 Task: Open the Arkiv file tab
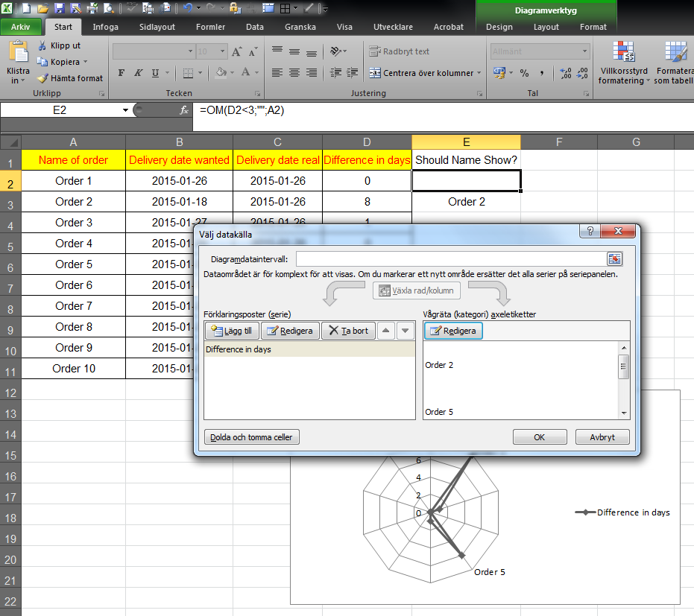(20, 27)
